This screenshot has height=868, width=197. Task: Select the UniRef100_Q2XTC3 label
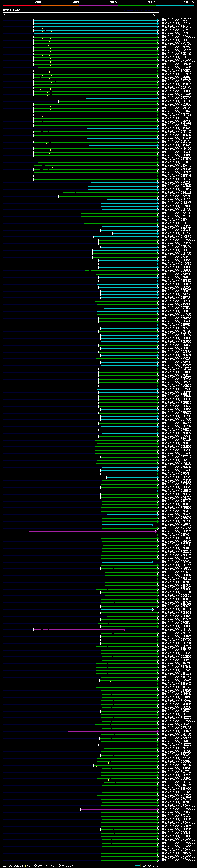(177, 57)
